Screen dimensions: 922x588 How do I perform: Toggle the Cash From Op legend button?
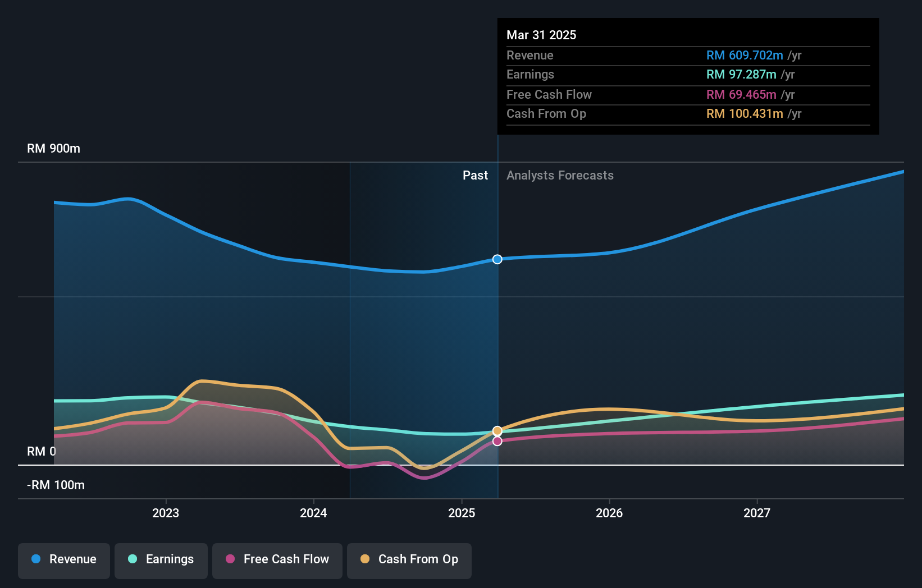tap(409, 561)
